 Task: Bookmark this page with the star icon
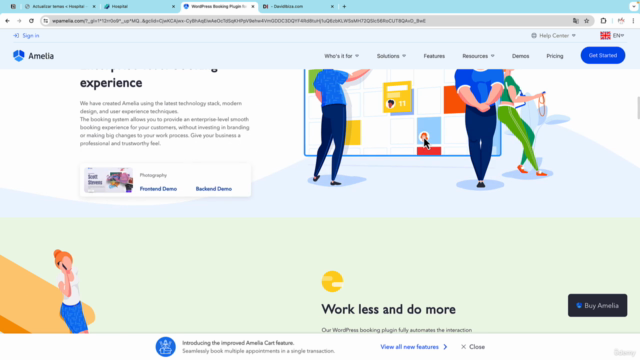(x=587, y=21)
